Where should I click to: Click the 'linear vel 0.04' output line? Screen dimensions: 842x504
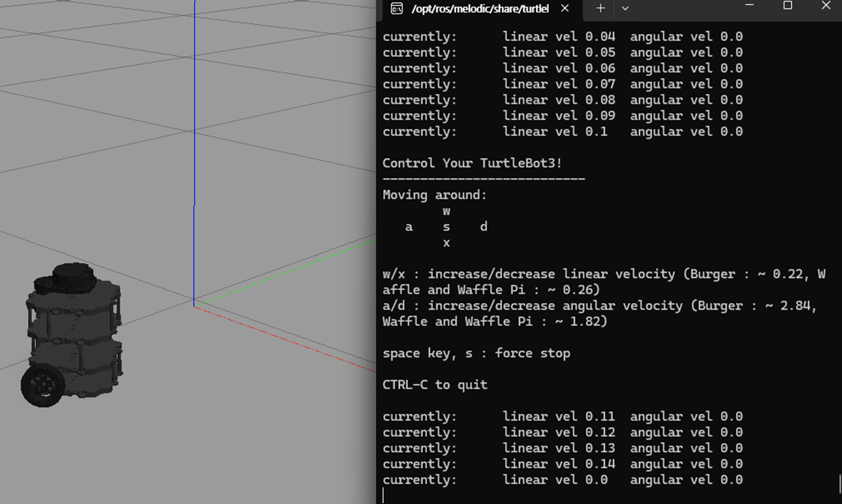pyautogui.click(x=562, y=37)
